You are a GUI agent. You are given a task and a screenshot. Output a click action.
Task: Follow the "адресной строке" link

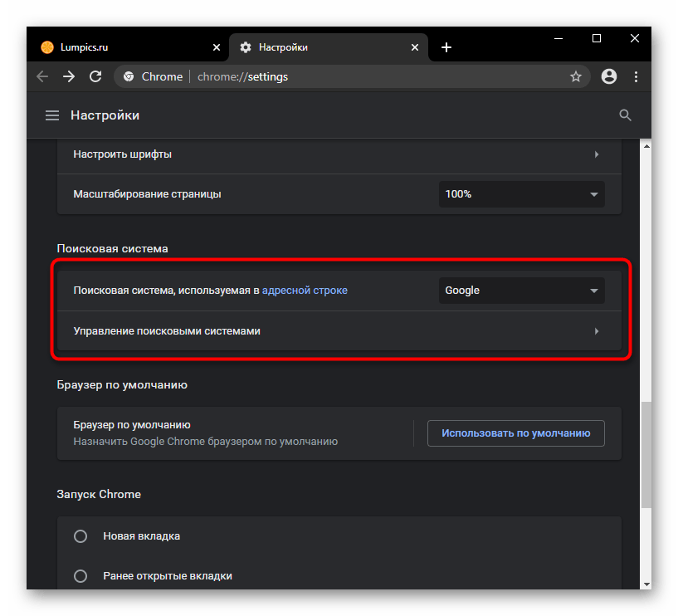click(x=305, y=291)
